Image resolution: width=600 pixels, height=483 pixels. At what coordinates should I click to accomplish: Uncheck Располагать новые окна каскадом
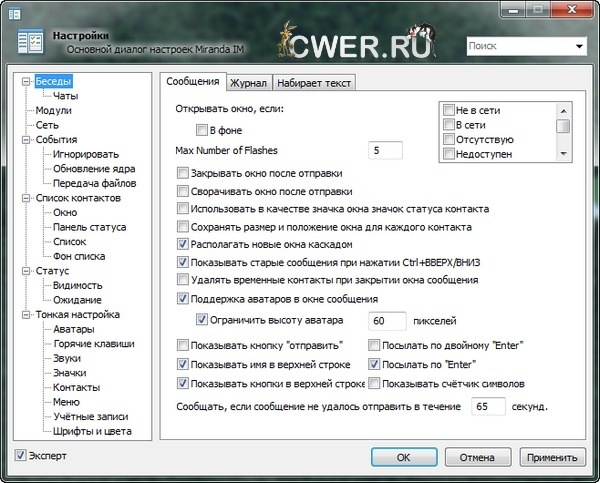[x=183, y=244]
